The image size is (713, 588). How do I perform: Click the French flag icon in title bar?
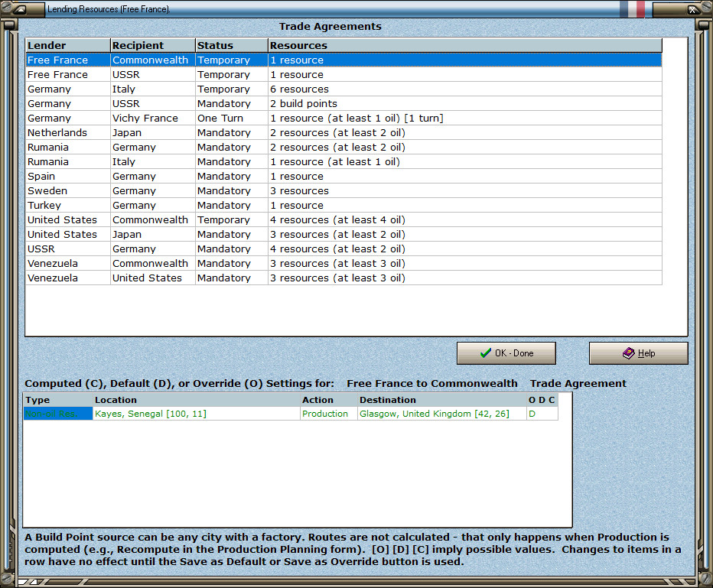click(x=632, y=8)
